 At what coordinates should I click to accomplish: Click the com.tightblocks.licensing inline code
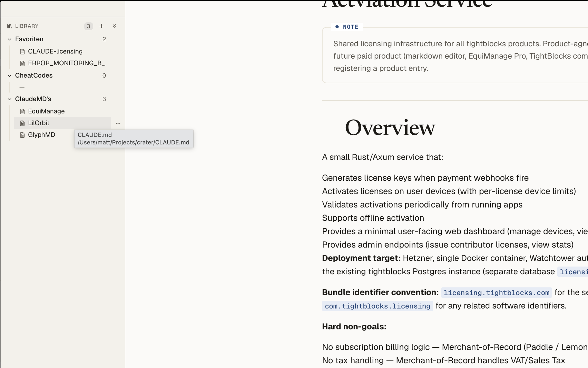coord(378,306)
